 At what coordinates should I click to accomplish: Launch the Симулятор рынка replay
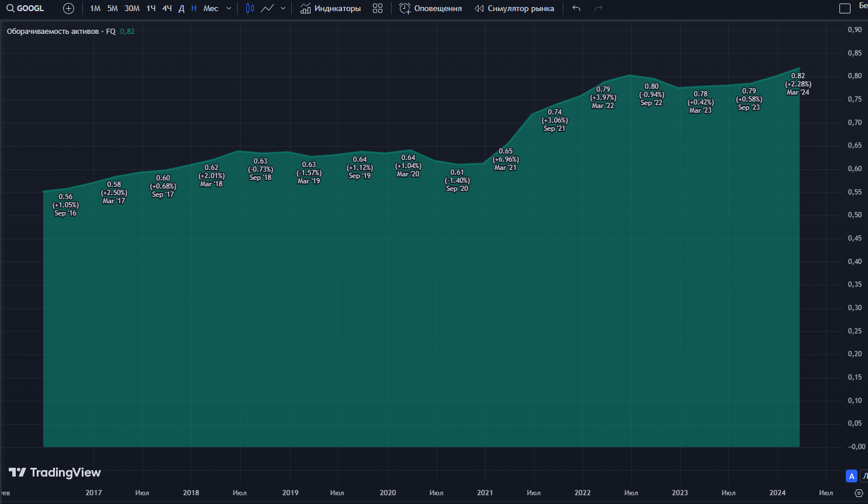click(514, 8)
